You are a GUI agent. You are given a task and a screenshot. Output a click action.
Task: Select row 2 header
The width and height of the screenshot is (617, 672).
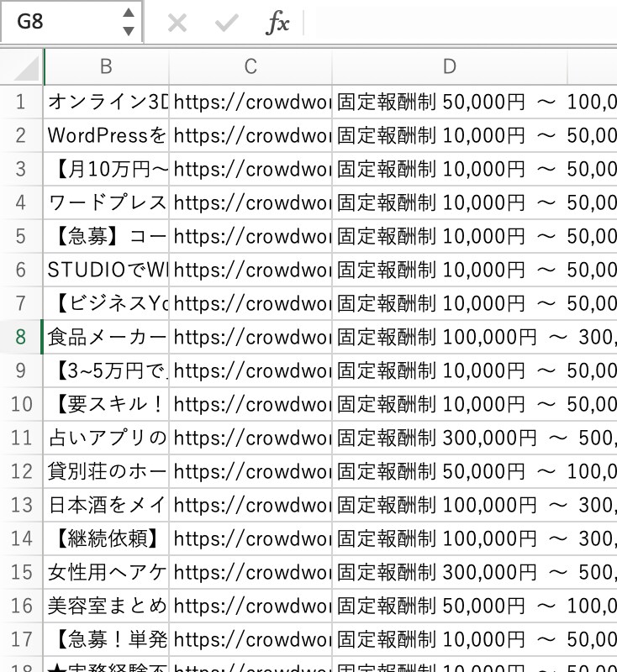pyautogui.click(x=21, y=135)
